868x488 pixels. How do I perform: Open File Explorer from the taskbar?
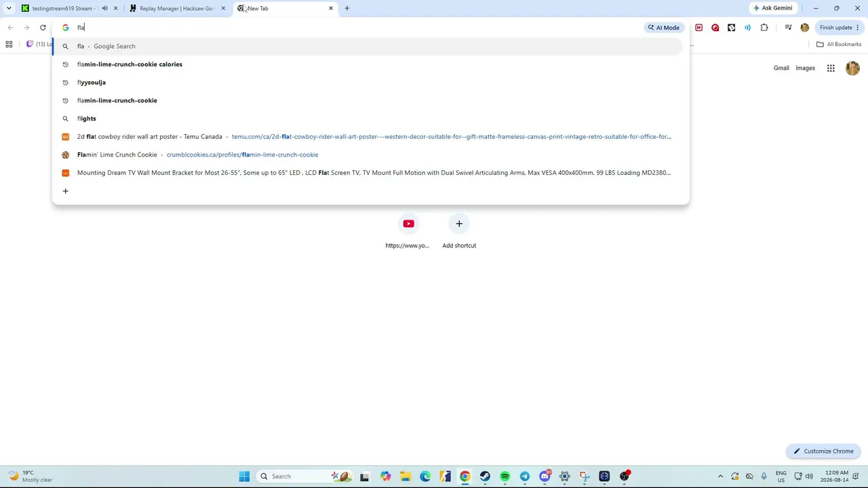tap(405, 476)
